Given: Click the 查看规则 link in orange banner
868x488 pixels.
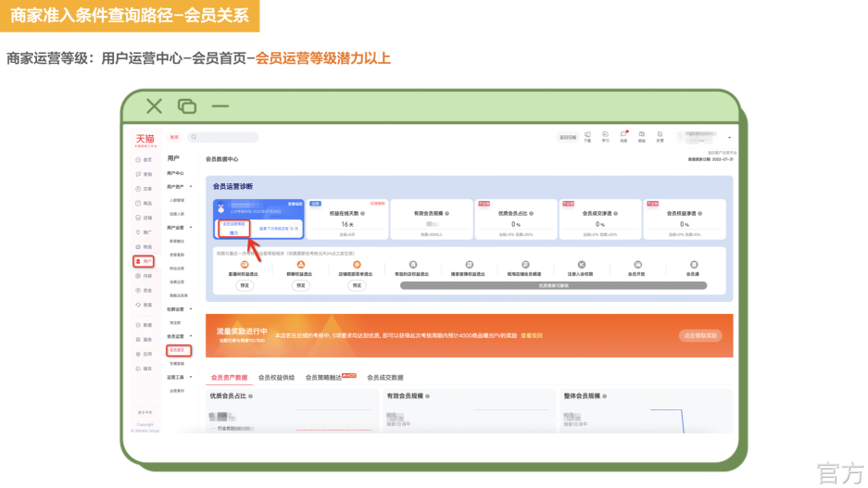Looking at the screenshot, I should point(532,335).
